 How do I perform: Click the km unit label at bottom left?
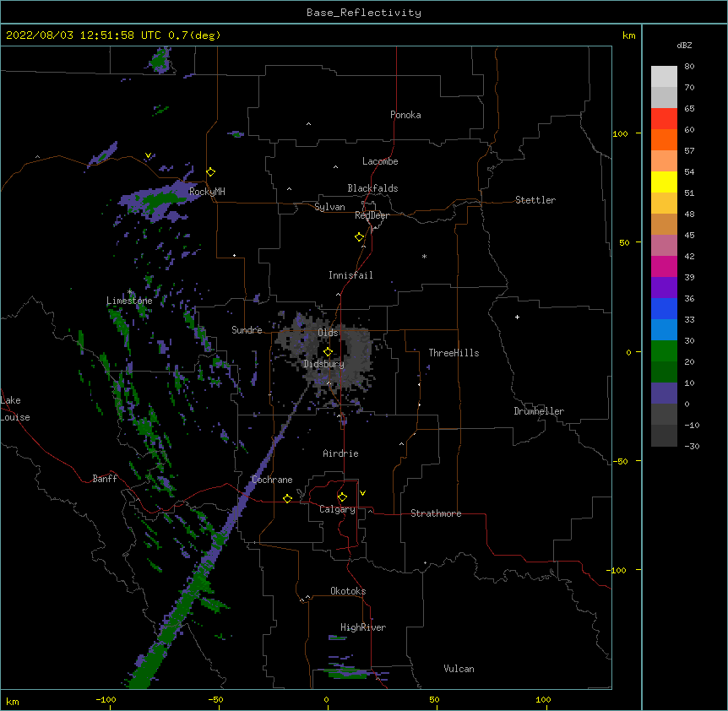(13, 701)
